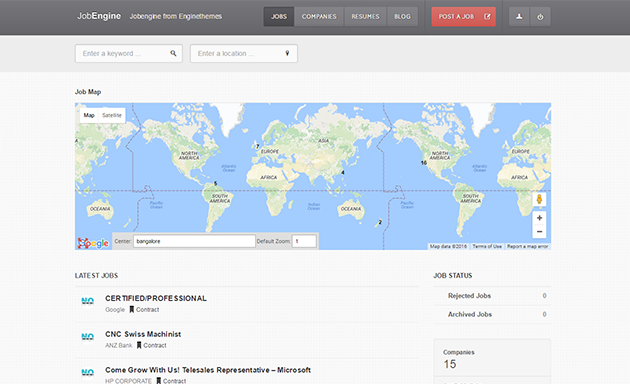Edit the map Center field
630x384 pixels.
[x=194, y=241]
